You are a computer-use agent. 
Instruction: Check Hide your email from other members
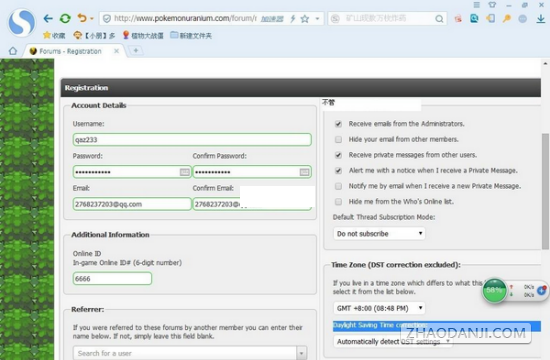click(x=338, y=139)
